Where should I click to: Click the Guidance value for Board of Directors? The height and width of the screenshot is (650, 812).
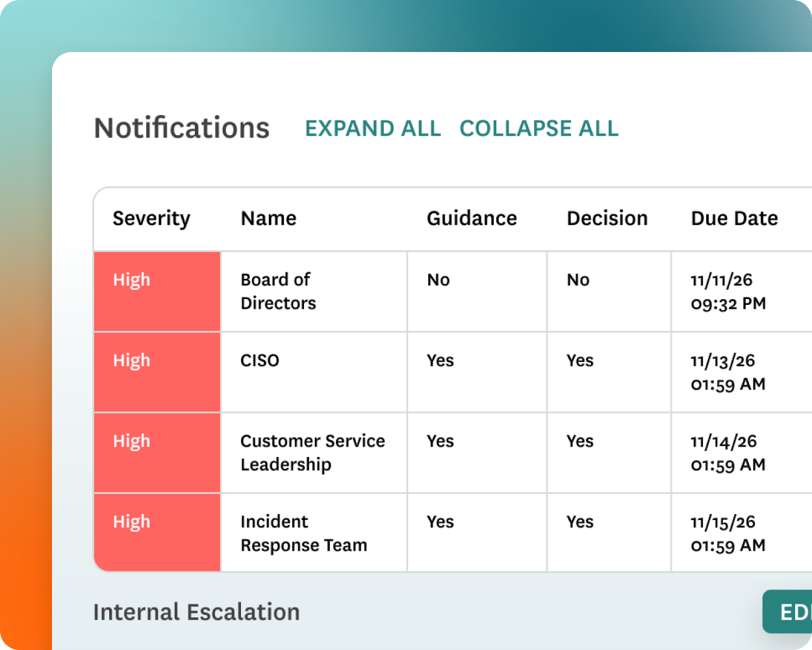tap(438, 280)
